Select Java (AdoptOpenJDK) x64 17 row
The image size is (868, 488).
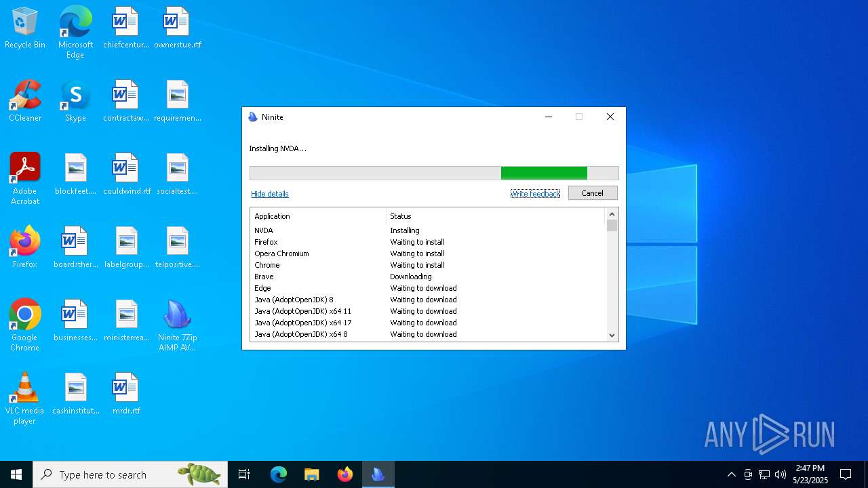pos(428,323)
